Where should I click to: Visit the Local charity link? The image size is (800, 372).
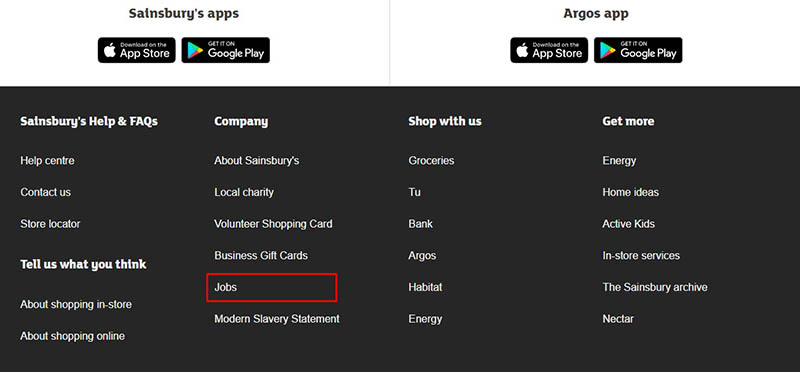tap(244, 192)
